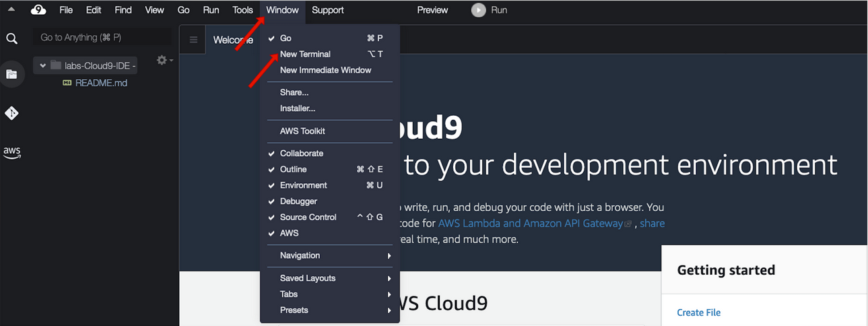The height and width of the screenshot is (326, 868).
Task: Toggle the Debugger panel checkmark
Action: (x=298, y=201)
